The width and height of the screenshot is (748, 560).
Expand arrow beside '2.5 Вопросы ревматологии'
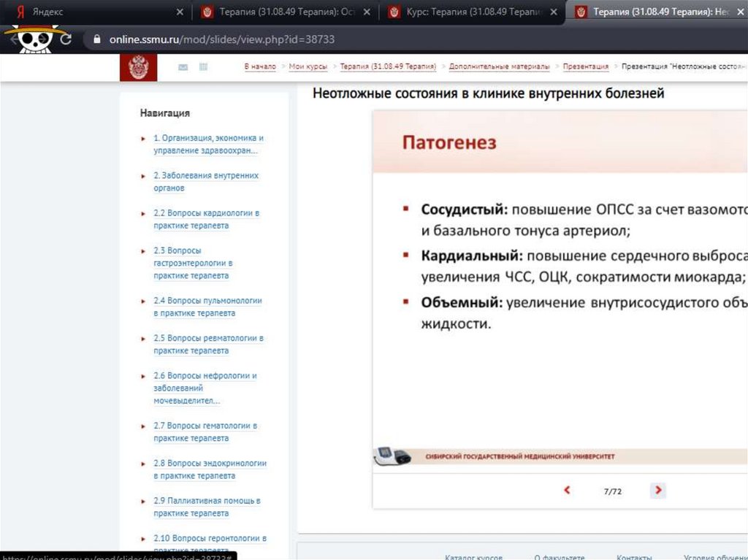click(x=143, y=339)
